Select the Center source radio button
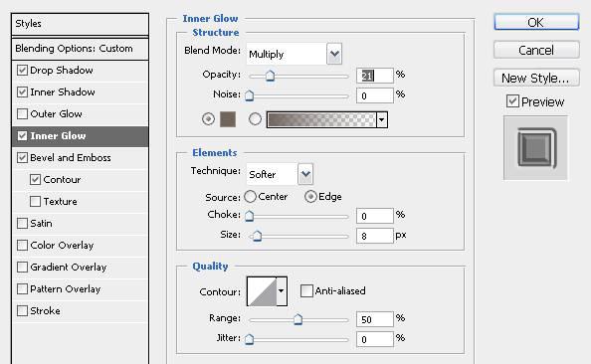591x364 pixels. click(251, 196)
